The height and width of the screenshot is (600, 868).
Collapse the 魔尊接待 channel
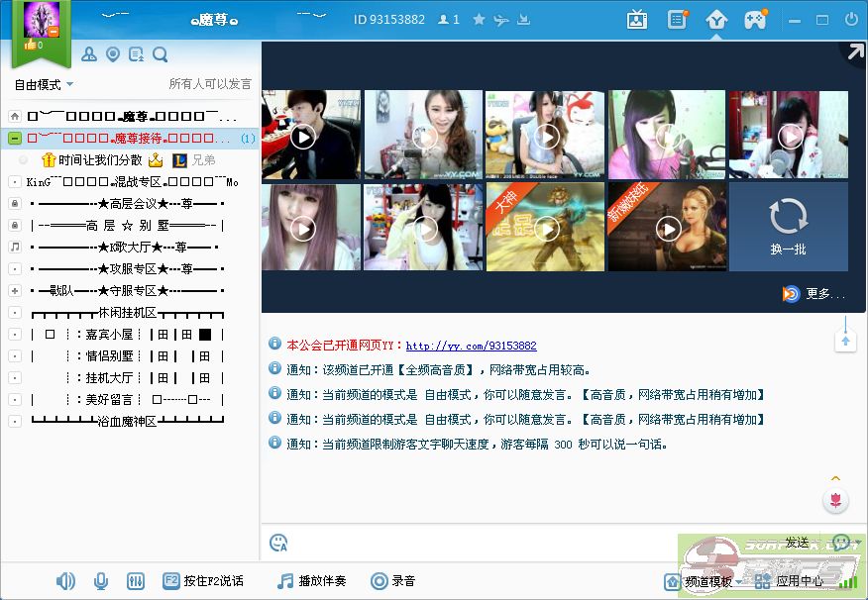(15, 139)
